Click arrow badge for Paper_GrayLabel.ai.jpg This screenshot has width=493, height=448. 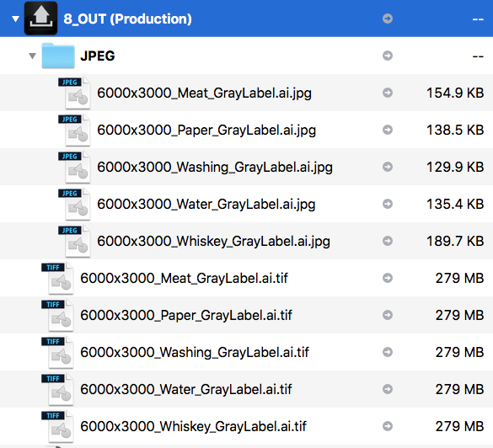pyautogui.click(x=388, y=130)
